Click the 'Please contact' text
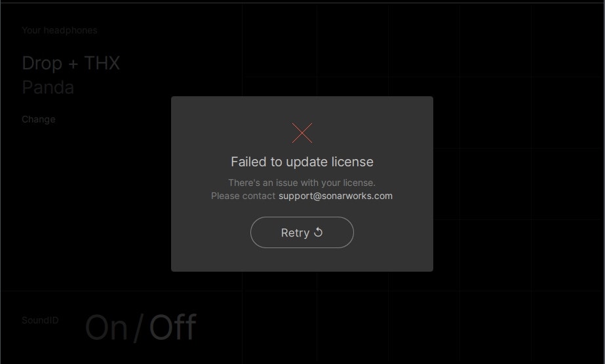The image size is (605, 364). 243,196
